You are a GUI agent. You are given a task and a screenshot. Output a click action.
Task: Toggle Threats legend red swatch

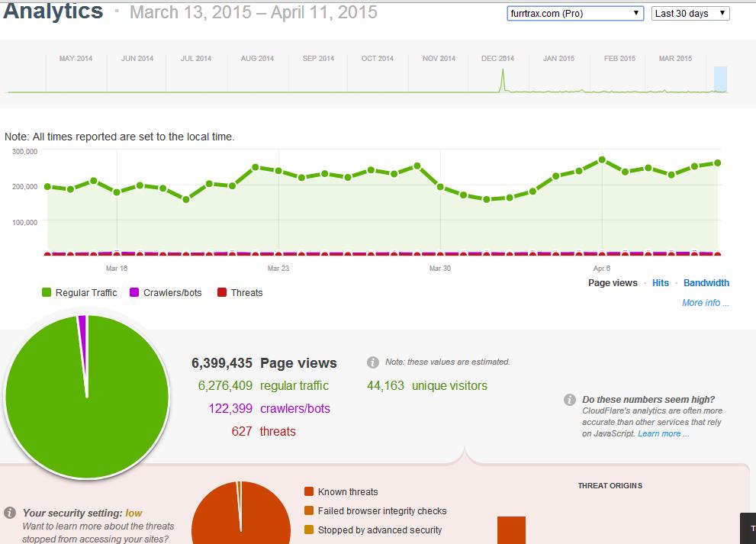[x=223, y=293]
